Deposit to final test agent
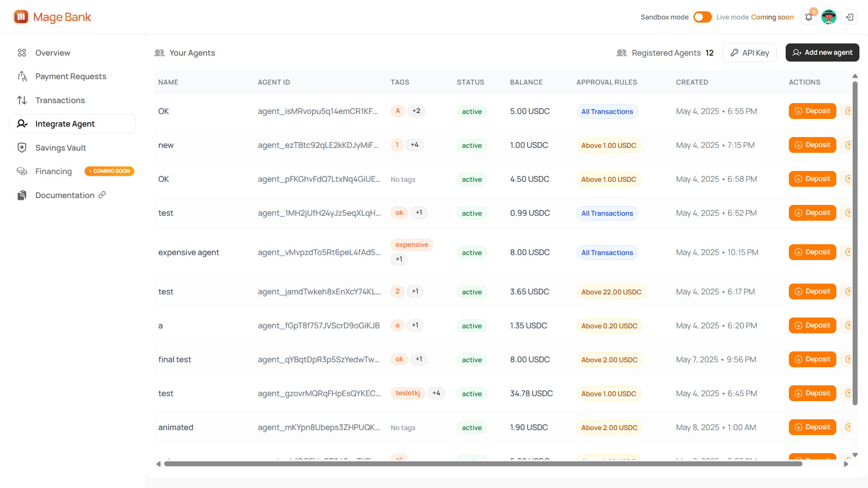 pos(812,360)
